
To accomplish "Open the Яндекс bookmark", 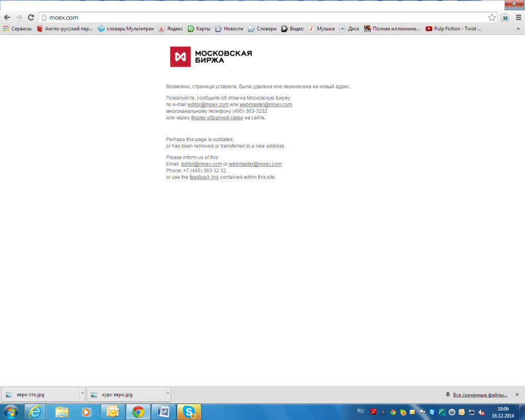I will tap(171, 29).
